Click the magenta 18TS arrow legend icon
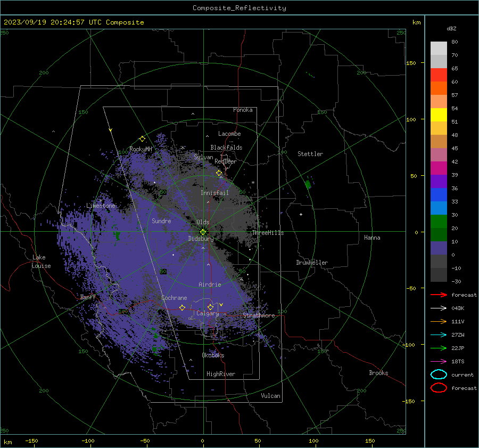The image size is (479, 448). pos(439,362)
